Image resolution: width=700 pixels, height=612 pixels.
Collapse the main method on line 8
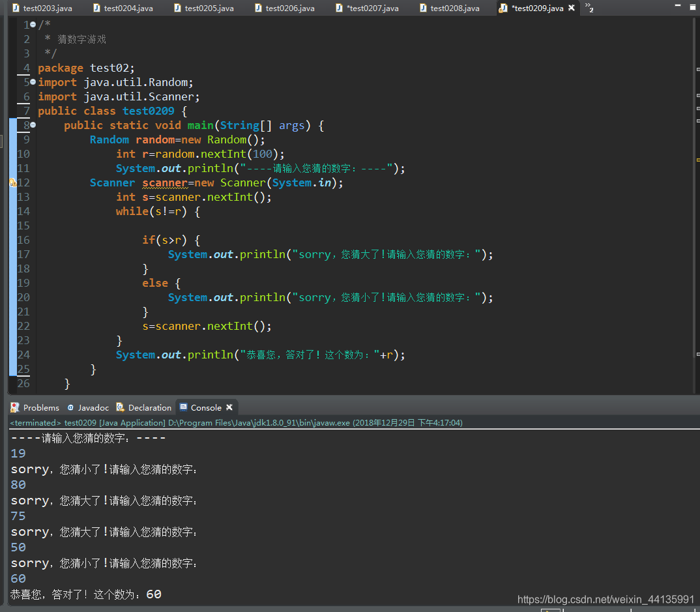pos(33,125)
